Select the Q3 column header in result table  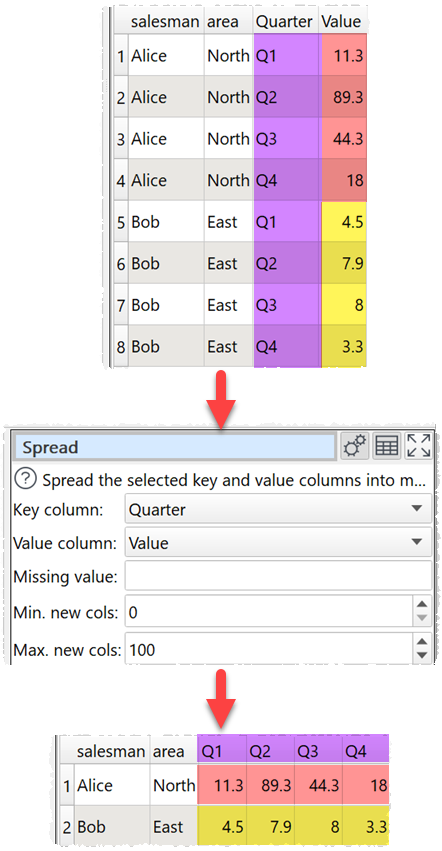click(x=318, y=751)
